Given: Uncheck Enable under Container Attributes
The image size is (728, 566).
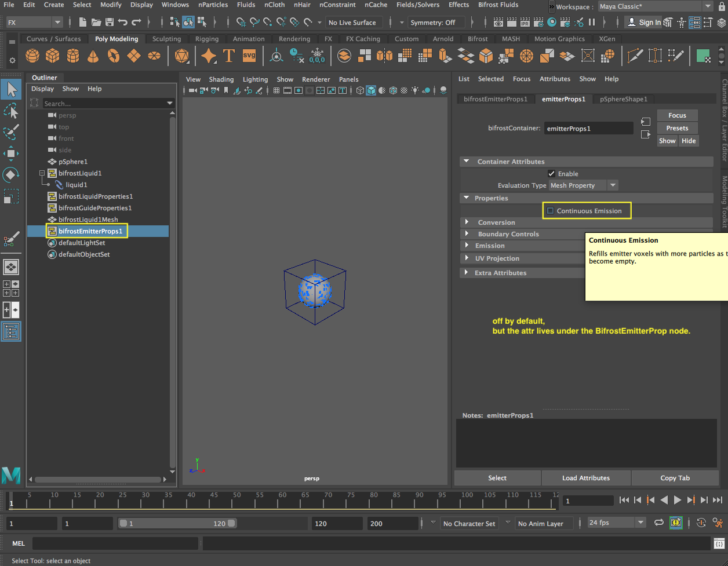Looking at the screenshot, I should pyautogui.click(x=551, y=173).
